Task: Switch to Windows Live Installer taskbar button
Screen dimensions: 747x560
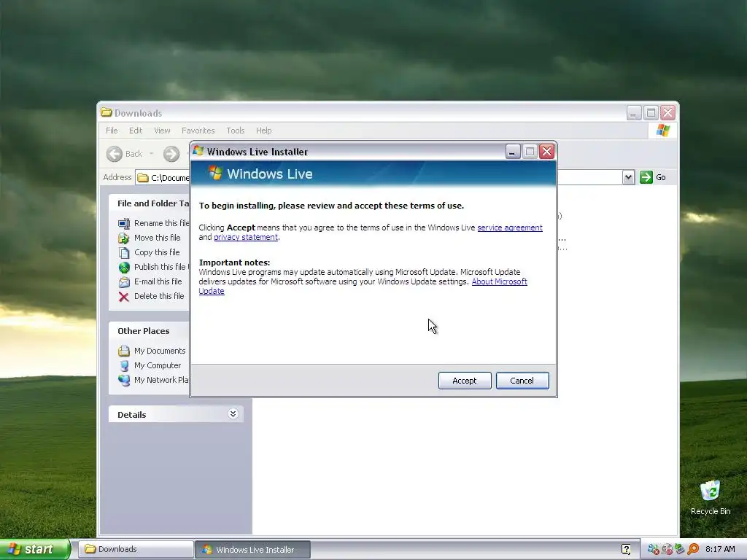Action: [253, 549]
